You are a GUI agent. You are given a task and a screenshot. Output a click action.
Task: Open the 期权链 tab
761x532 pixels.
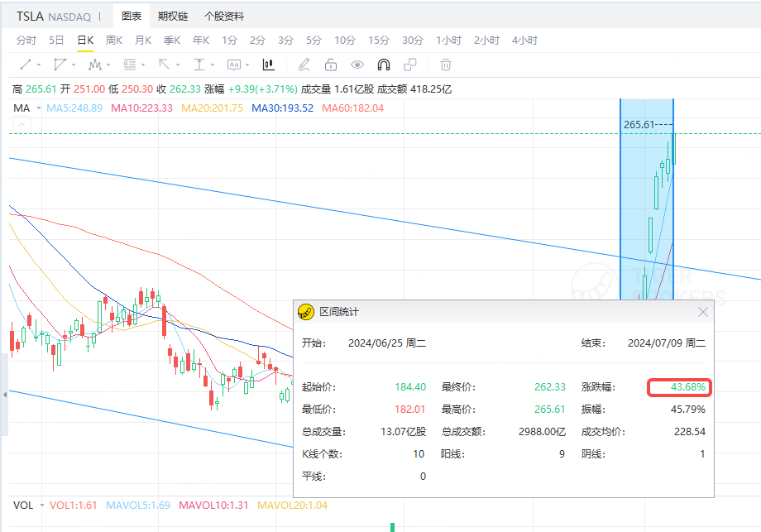(x=173, y=17)
